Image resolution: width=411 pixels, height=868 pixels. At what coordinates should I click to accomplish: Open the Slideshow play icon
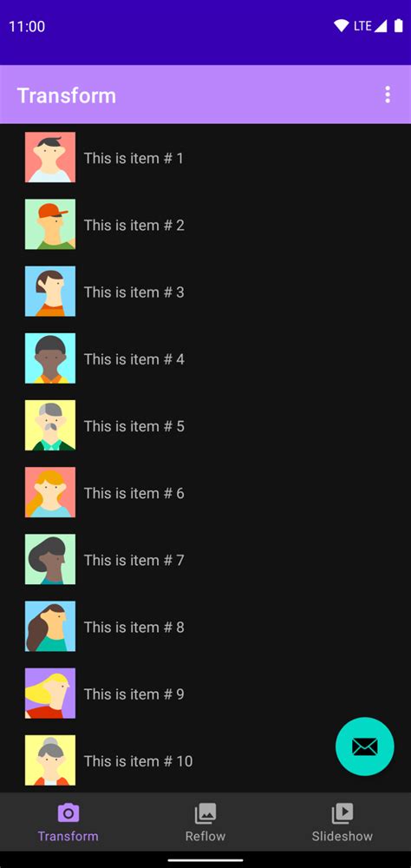pyautogui.click(x=342, y=812)
